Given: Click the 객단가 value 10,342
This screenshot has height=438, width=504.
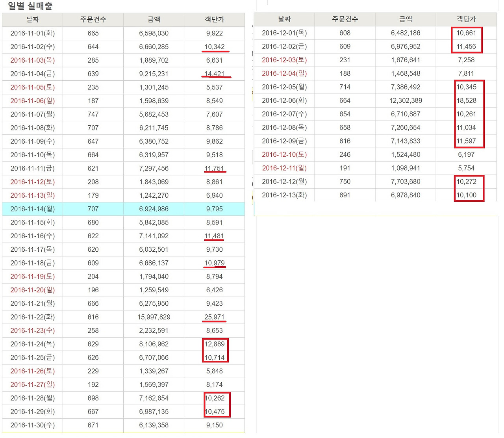Looking at the screenshot, I should (215, 46).
